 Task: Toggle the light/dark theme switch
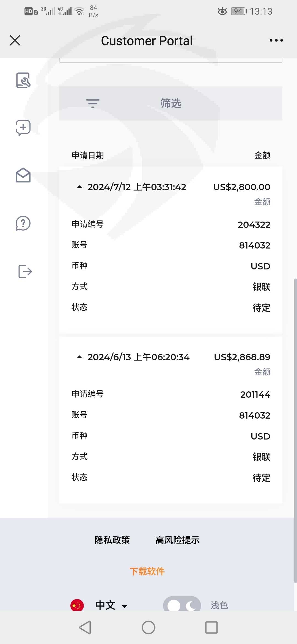182,605
